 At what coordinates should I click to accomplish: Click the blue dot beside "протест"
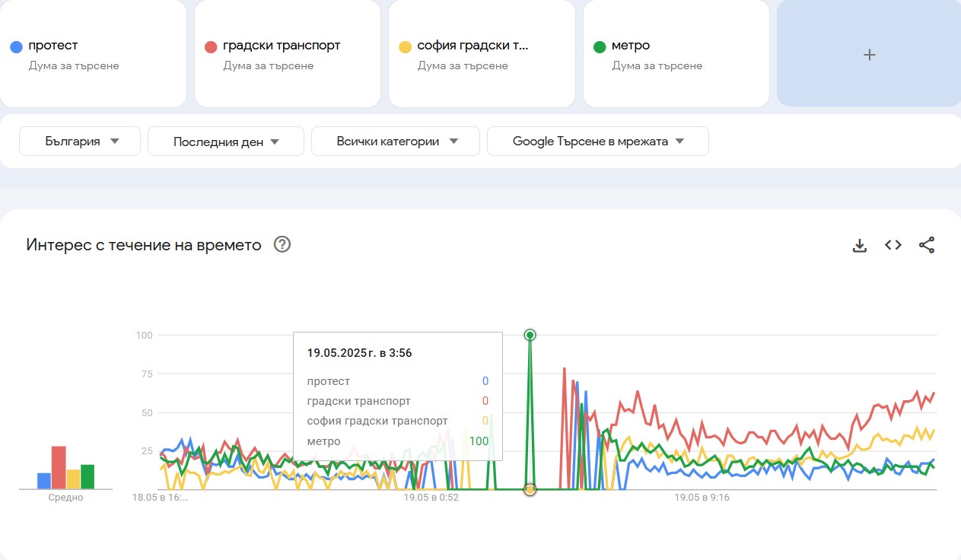point(15,46)
